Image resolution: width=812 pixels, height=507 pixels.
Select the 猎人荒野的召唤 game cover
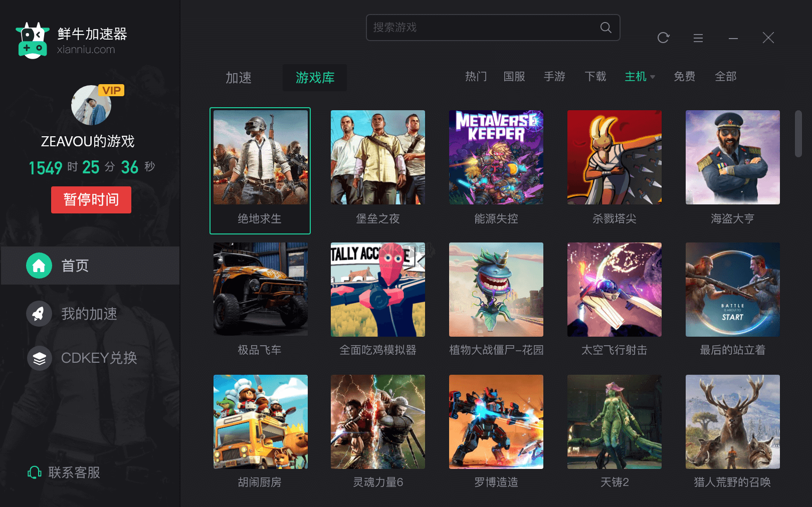click(x=733, y=422)
